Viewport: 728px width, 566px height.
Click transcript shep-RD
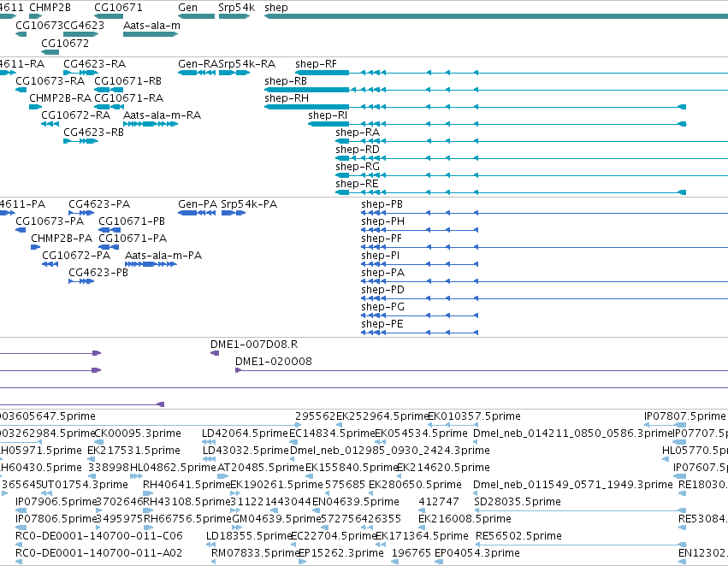click(x=531, y=159)
